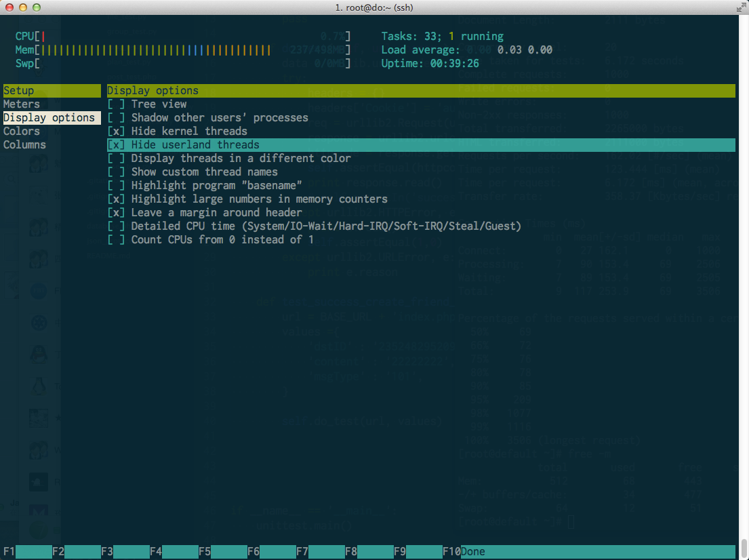Enable Shadow other users' processes

[x=116, y=117]
